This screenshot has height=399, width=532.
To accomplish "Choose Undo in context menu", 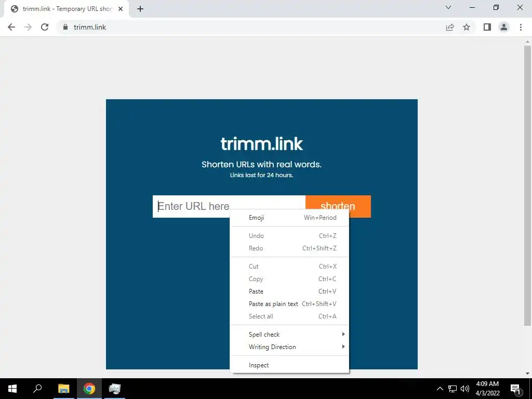I will pos(289,236).
